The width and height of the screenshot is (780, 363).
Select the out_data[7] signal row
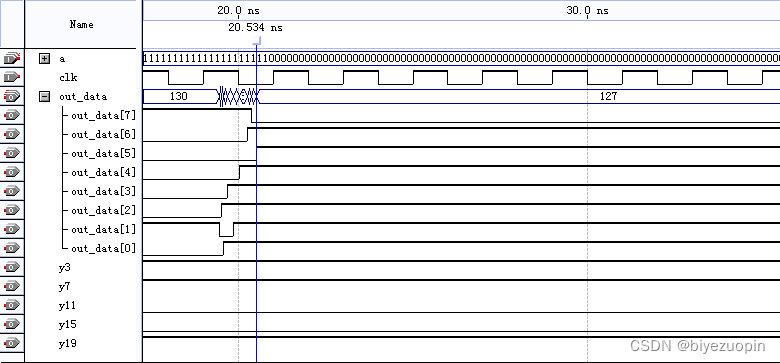pos(103,115)
